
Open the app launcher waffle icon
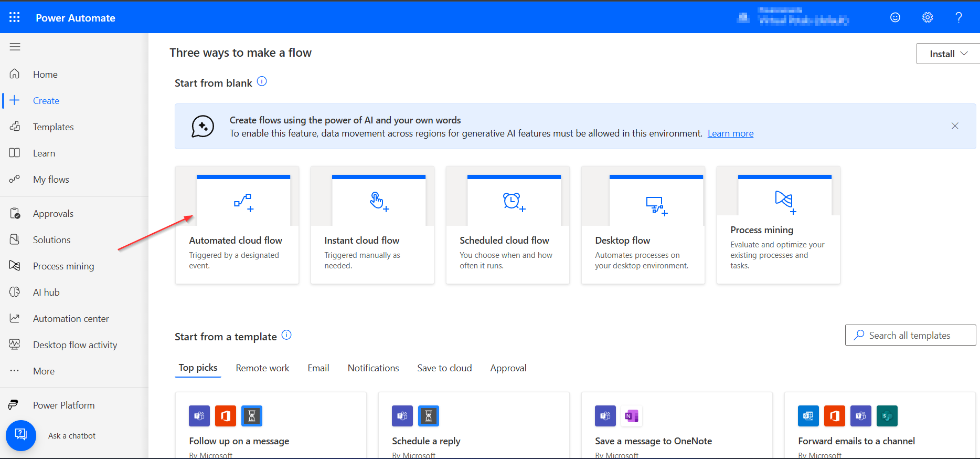pos(15,17)
